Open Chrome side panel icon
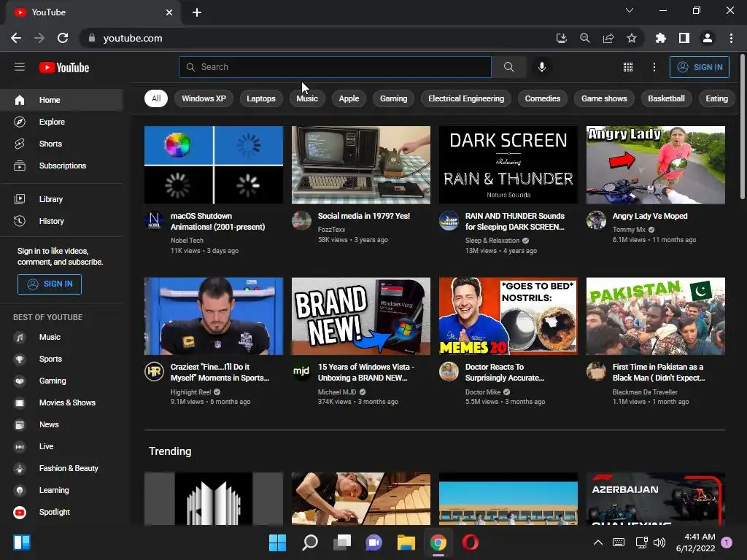This screenshot has width=747, height=560. pyautogui.click(x=684, y=38)
